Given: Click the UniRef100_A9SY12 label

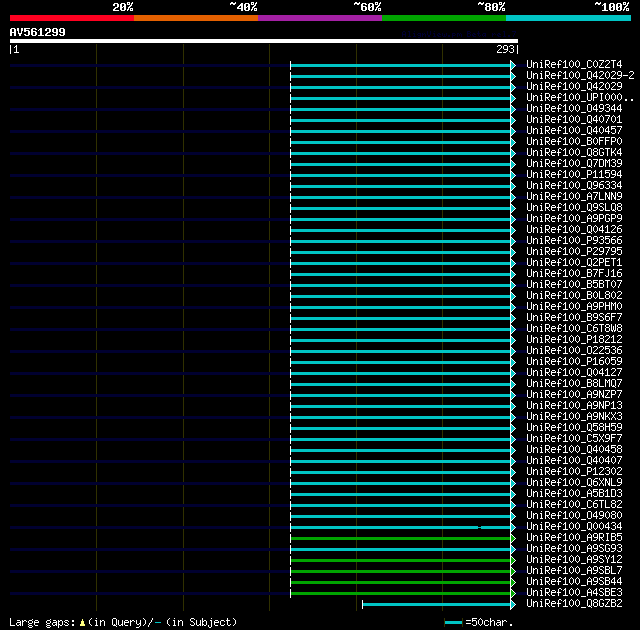Looking at the screenshot, I should coord(574,560).
